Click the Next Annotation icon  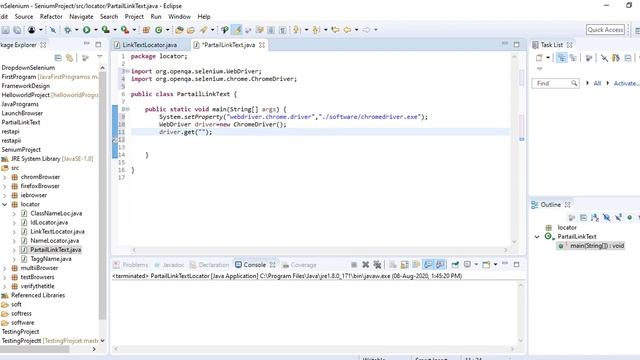click(297, 30)
